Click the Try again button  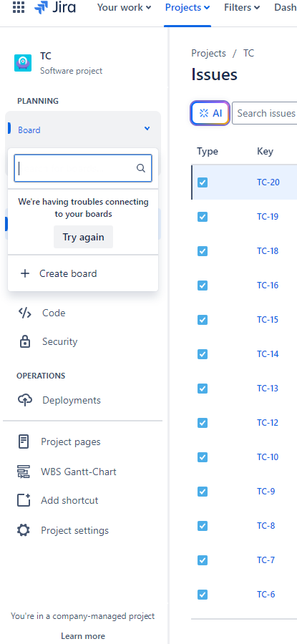pos(84,237)
